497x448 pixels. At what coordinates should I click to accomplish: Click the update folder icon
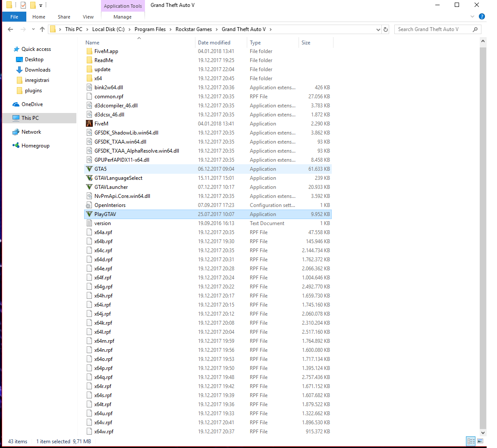89,69
